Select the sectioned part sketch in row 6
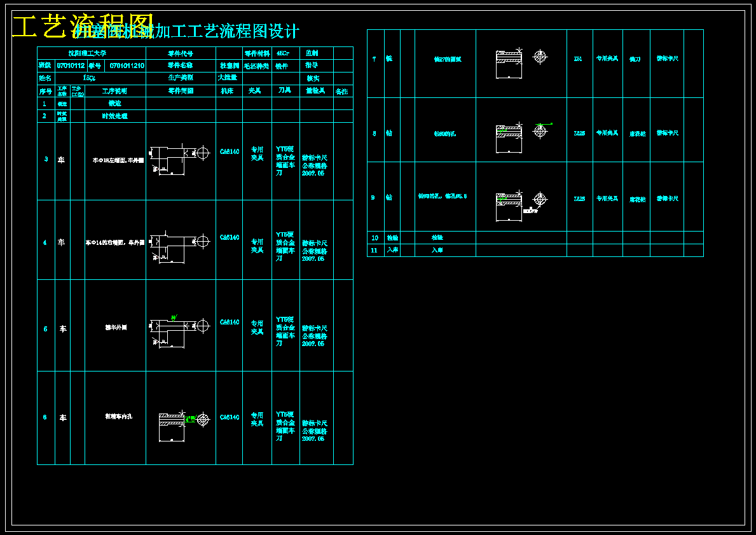756x535 pixels. pos(184,426)
